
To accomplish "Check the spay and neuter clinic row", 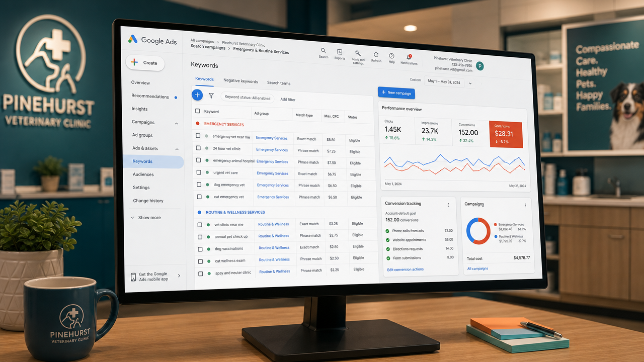I will [201, 274].
